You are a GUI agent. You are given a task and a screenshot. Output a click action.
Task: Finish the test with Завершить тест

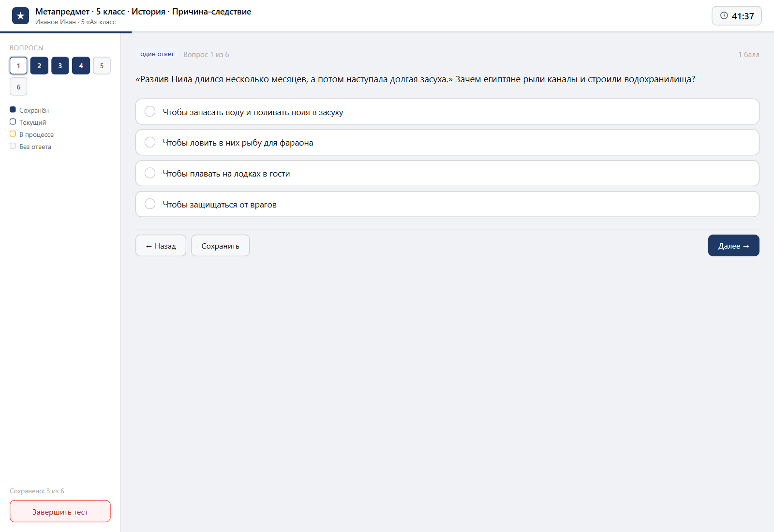pyautogui.click(x=60, y=512)
